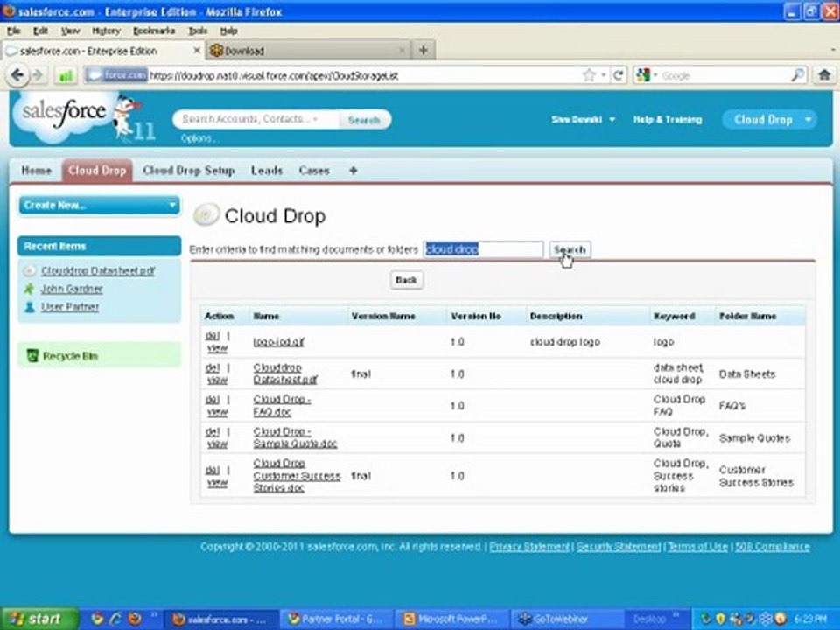
Task: Click the Options link under search
Action: pyautogui.click(x=198, y=138)
